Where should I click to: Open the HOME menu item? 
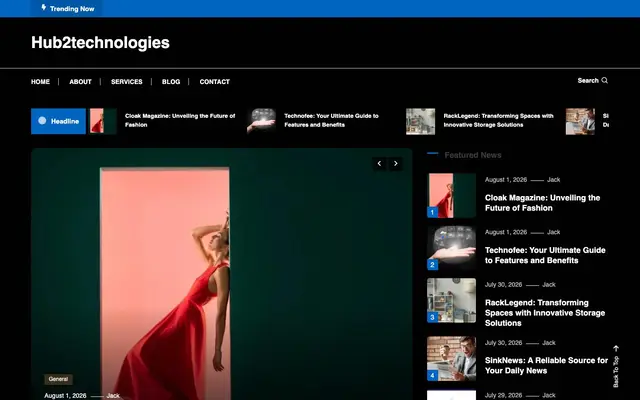[x=40, y=82]
